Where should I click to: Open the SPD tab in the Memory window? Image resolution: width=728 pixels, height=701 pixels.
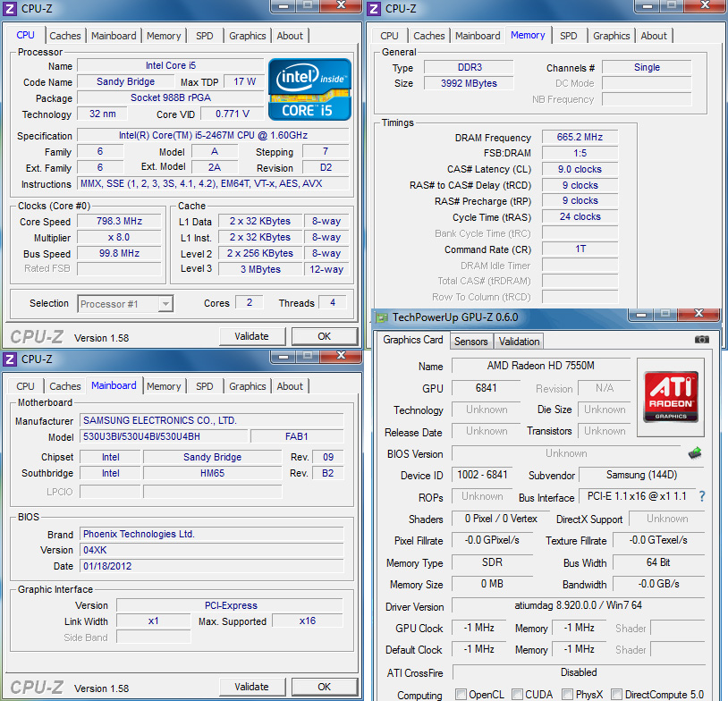pyautogui.click(x=569, y=36)
